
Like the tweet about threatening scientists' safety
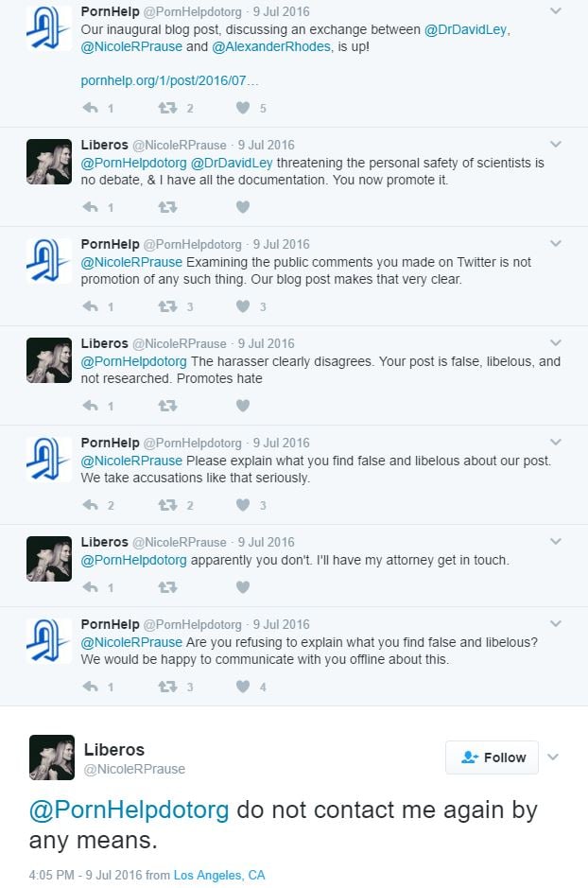(243, 207)
